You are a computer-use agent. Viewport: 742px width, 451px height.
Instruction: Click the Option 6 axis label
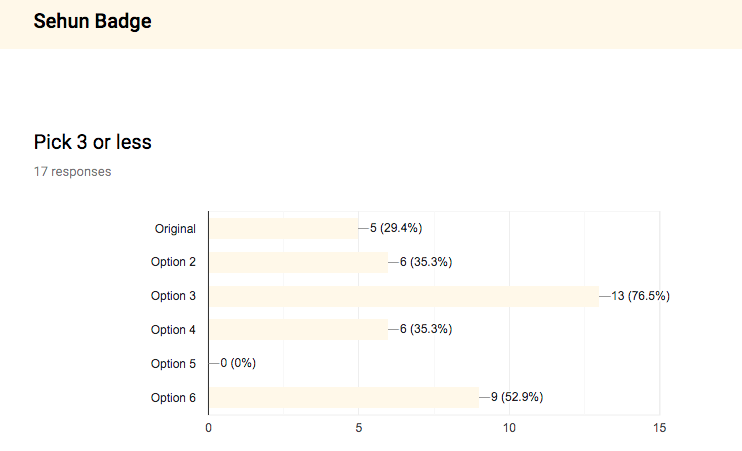coord(173,398)
